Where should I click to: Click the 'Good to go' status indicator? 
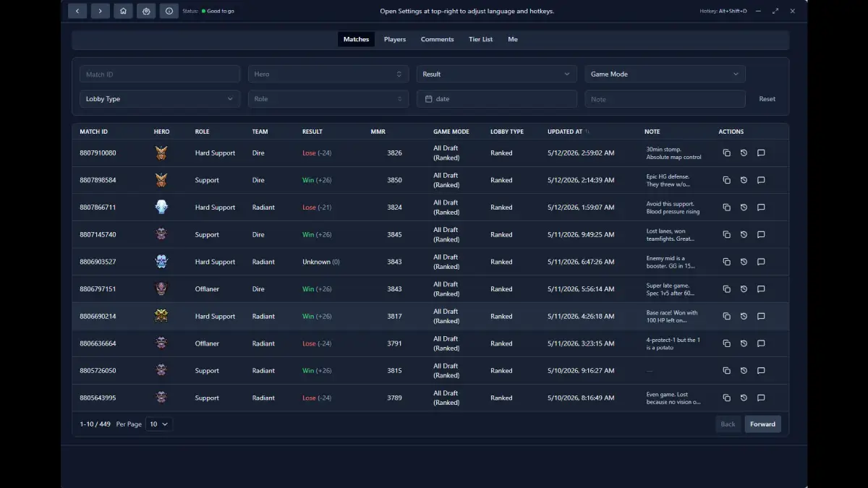tap(218, 11)
